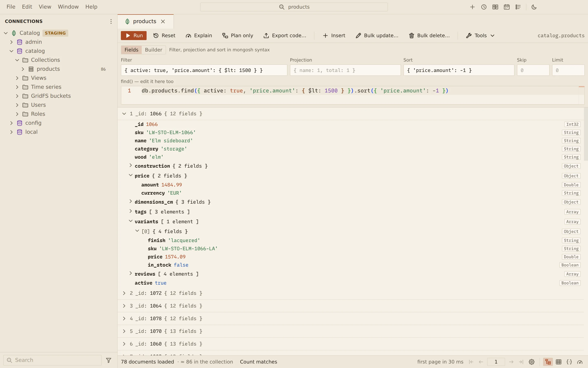Expand the tags array
The height and width of the screenshot is (368, 588).
coord(130,211)
